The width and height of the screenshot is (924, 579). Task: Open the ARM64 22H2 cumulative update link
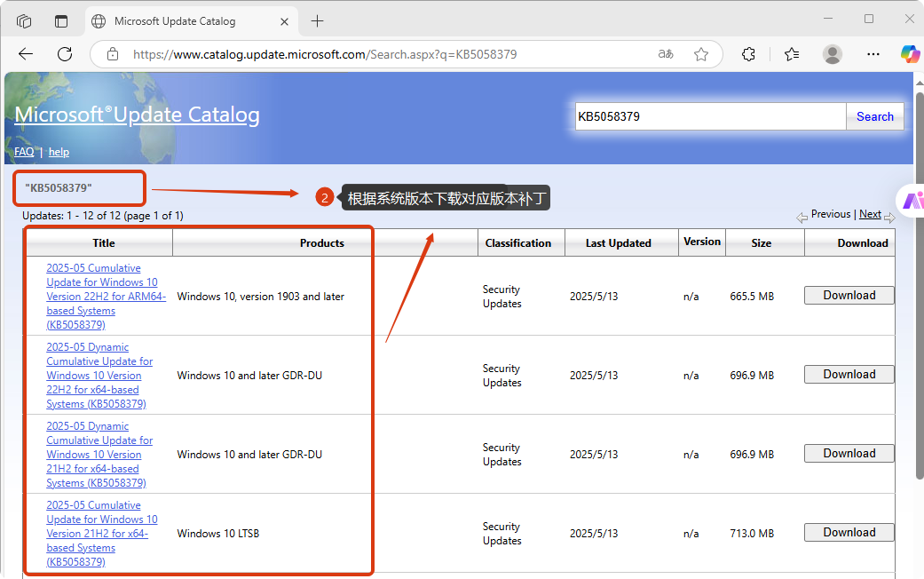[x=107, y=297]
